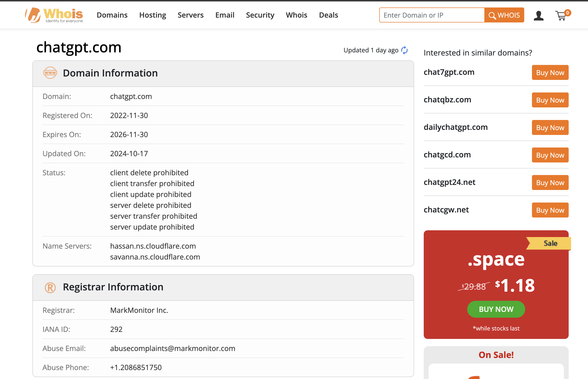Click the Domain Information heading
Image resolution: width=588 pixels, height=379 pixels.
click(110, 73)
